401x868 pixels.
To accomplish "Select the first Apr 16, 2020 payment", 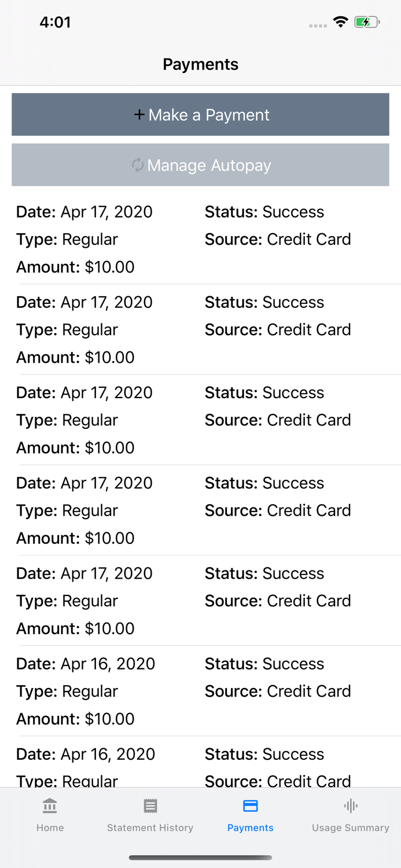I will tap(200, 691).
